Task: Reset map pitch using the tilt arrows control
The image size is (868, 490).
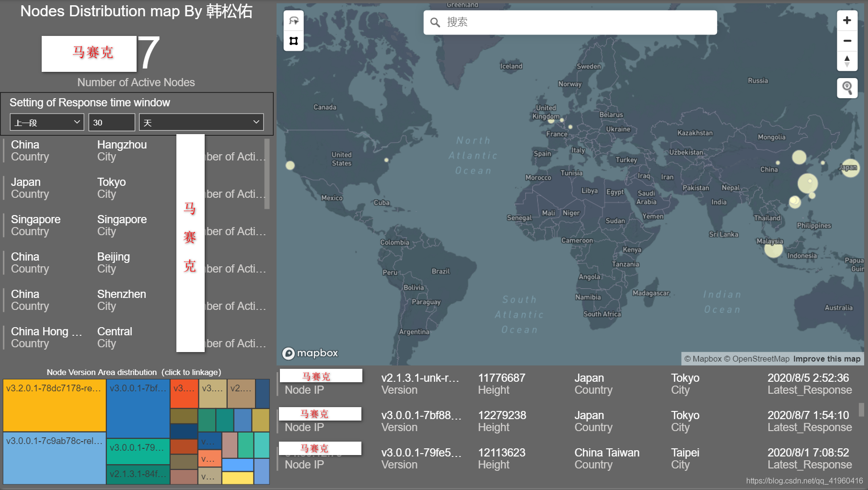Action: pyautogui.click(x=847, y=61)
